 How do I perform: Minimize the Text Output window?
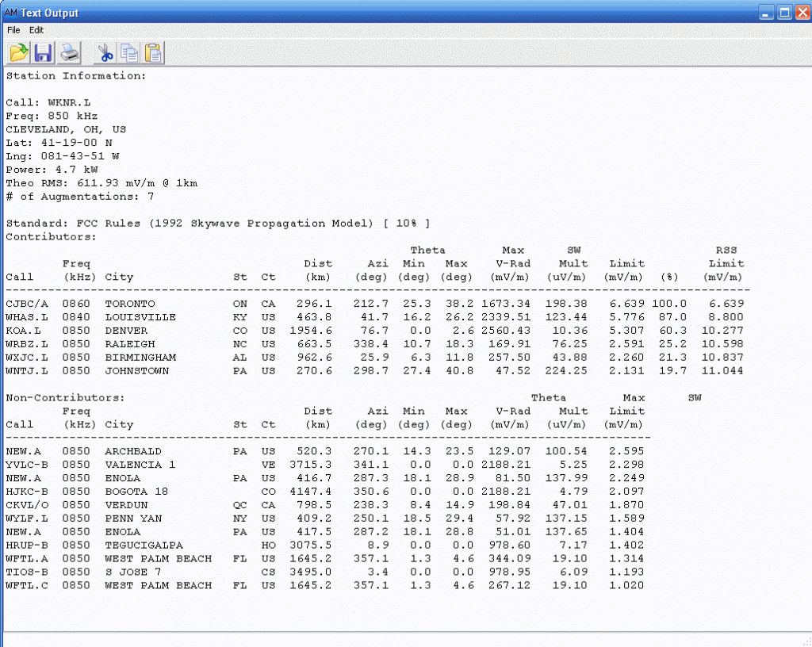765,13
